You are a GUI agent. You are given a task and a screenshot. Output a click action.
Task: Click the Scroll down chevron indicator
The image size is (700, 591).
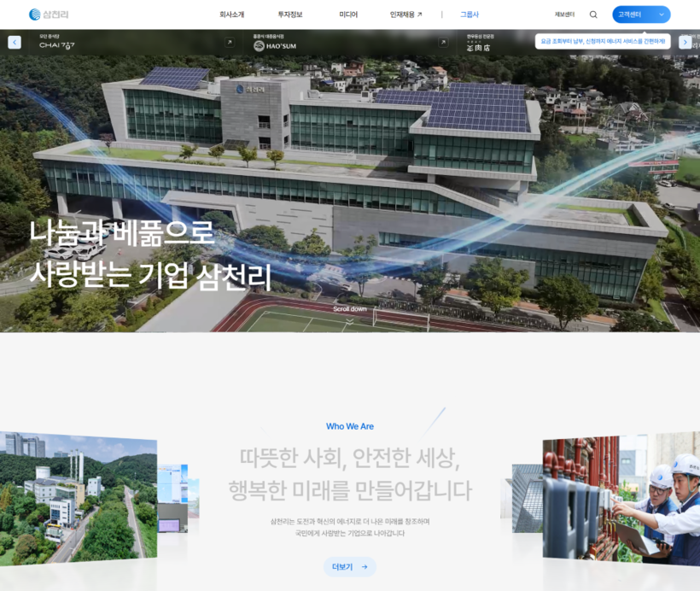click(349, 320)
